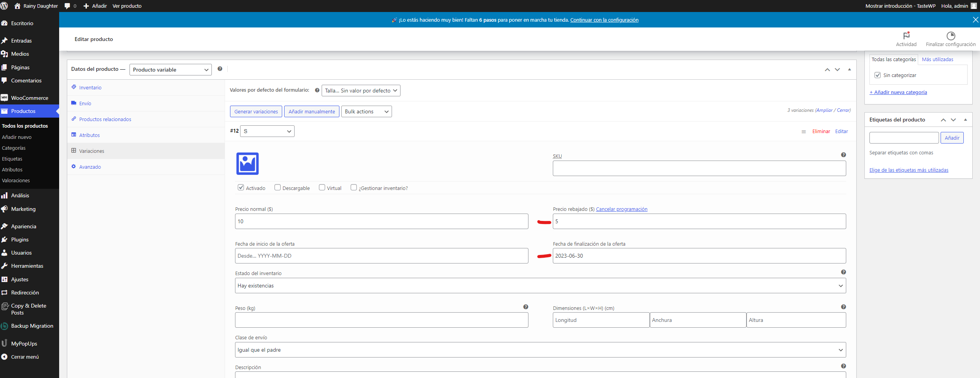
Task: Click the variation image placeholder icon
Action: [247, 164]
